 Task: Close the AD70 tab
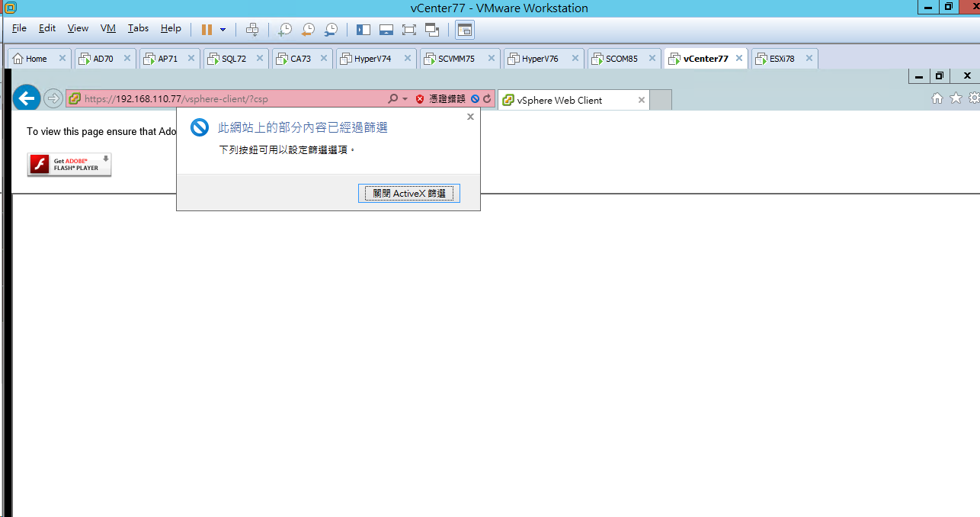point(129,58)
